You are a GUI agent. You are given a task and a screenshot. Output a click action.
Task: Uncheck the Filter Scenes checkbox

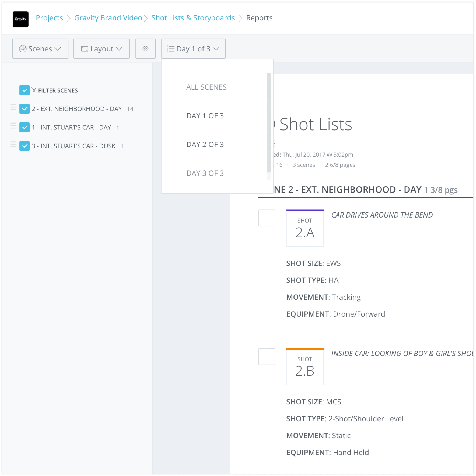[24, 90]
